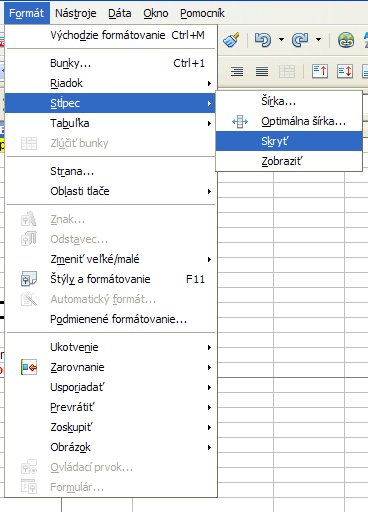This screenshot has height=512, width=368.
Task: Expand the Tabuľka submenu
Action: click(111, 123)
